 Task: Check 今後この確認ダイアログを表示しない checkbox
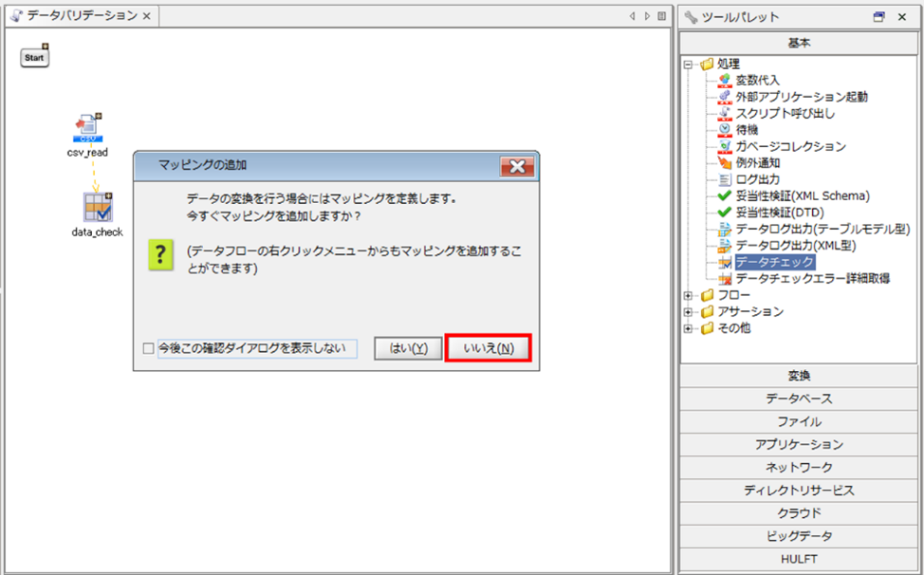(147, 348)
